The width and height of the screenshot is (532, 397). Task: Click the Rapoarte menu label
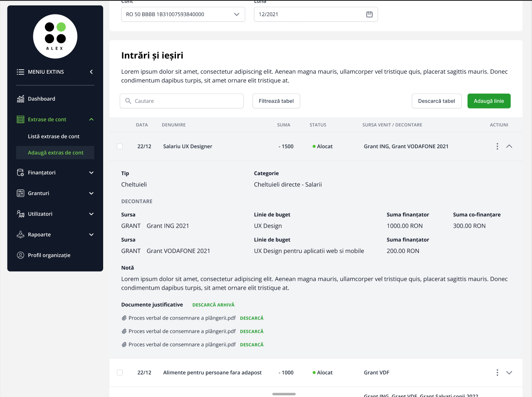(x=40, y=235)
